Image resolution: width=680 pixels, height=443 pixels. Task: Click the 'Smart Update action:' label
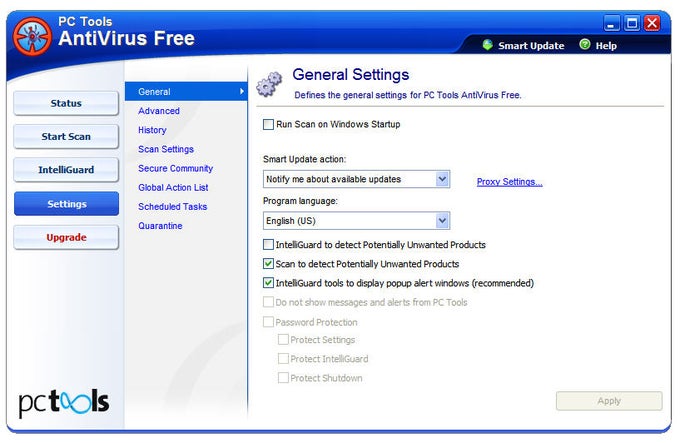click(304, 159)
